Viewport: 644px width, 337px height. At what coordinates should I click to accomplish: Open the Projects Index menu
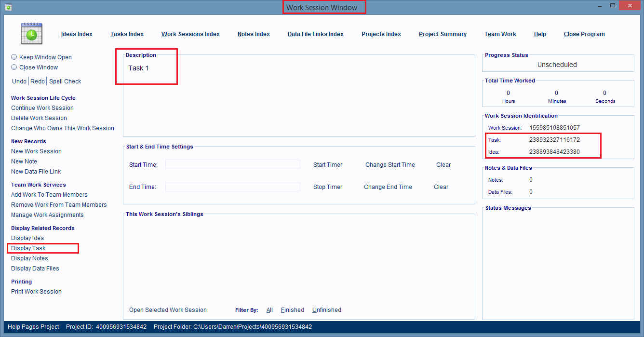pyautogui.click(x=381, y=34)
